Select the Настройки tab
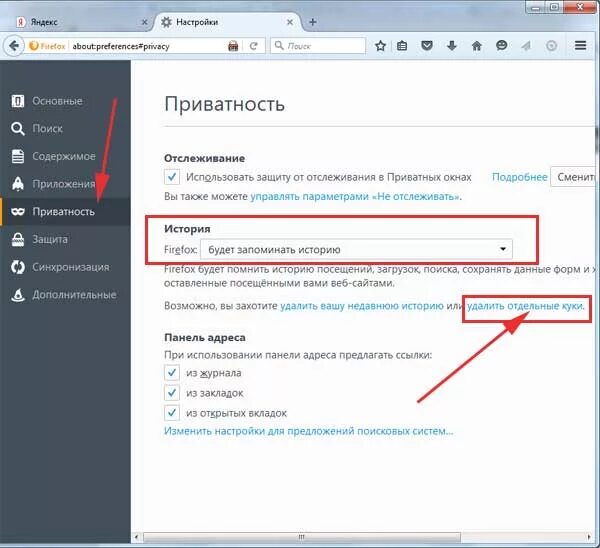 click(228, 22)
